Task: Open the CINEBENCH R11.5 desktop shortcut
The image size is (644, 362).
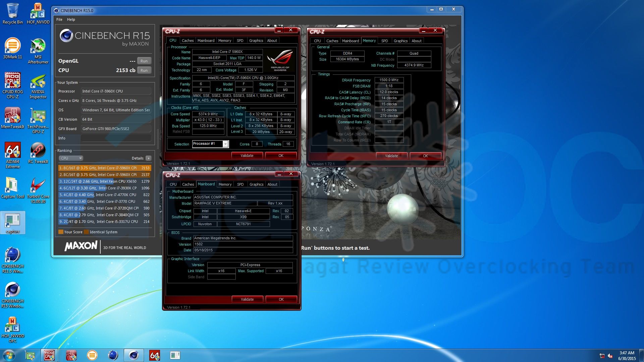Action: point(12,260)
